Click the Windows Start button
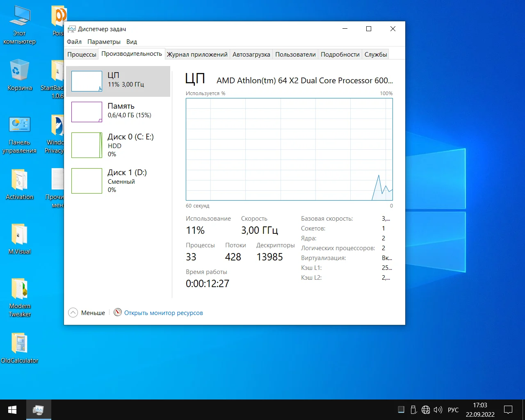Image resolution: width=525 pixels, height=420 pixels. (12, 410)
